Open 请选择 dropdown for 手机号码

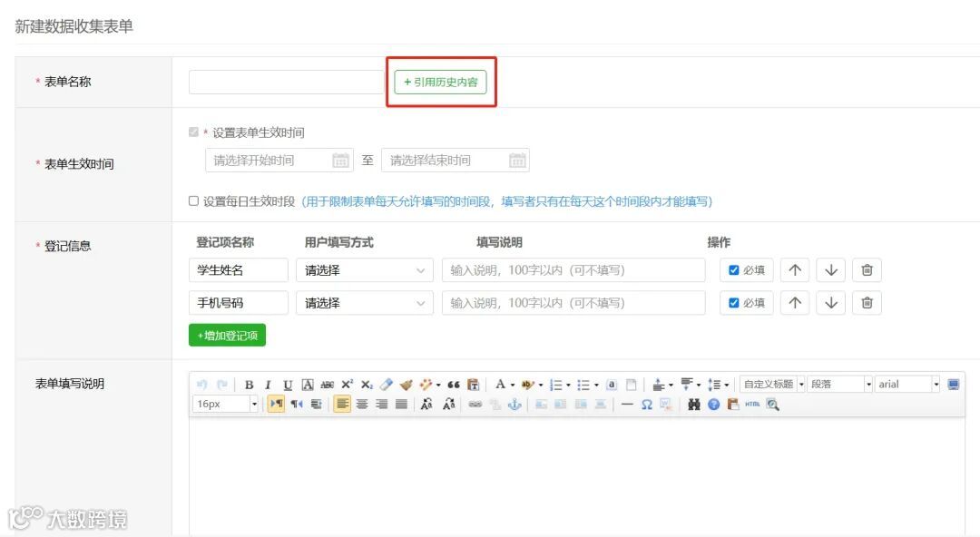pyautogui.click(x=365, y=303)
